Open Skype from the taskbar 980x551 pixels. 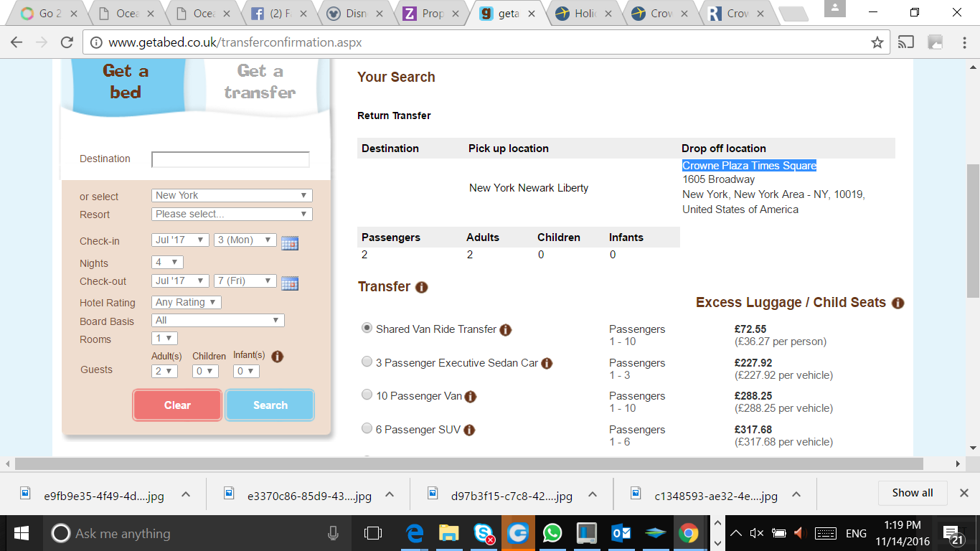pyautogui.click(x=483, y=533)
